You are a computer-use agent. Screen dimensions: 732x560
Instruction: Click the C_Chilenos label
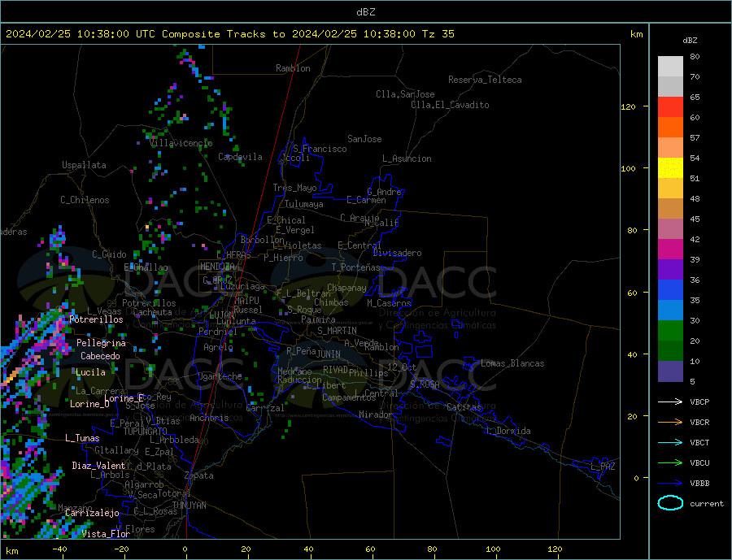tap(85, 200)
